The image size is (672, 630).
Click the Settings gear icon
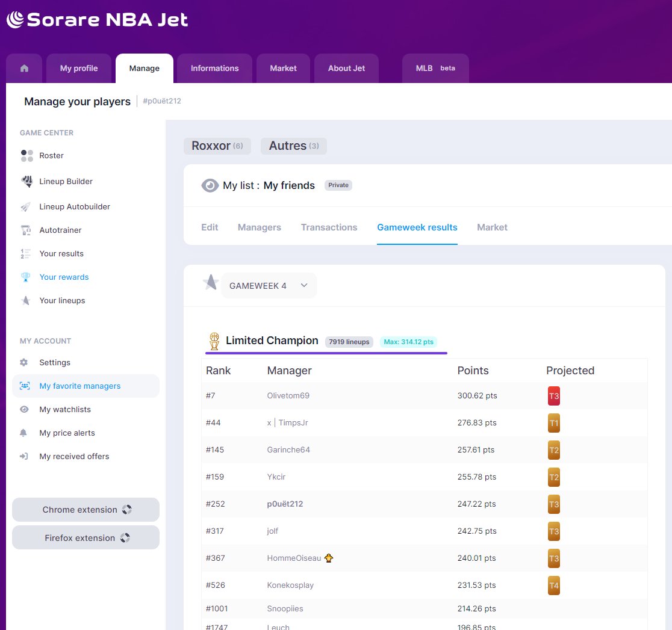point(24,362)
